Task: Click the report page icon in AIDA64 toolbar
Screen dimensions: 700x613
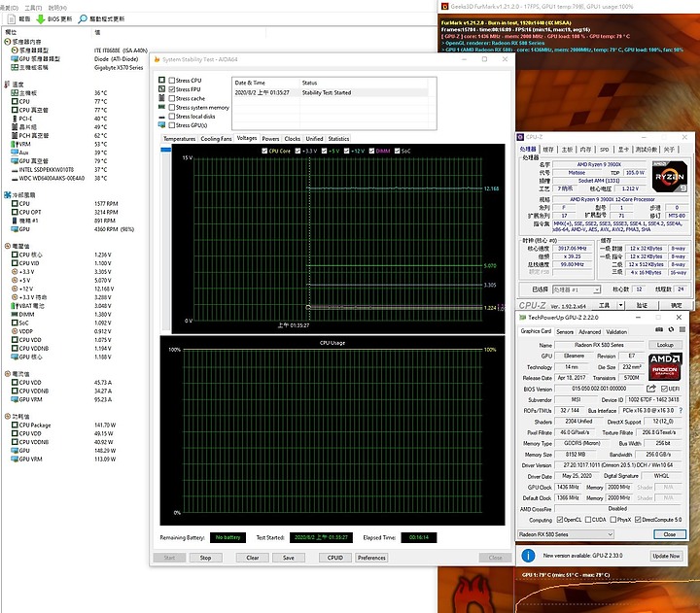Action: (x=12, y=18)
